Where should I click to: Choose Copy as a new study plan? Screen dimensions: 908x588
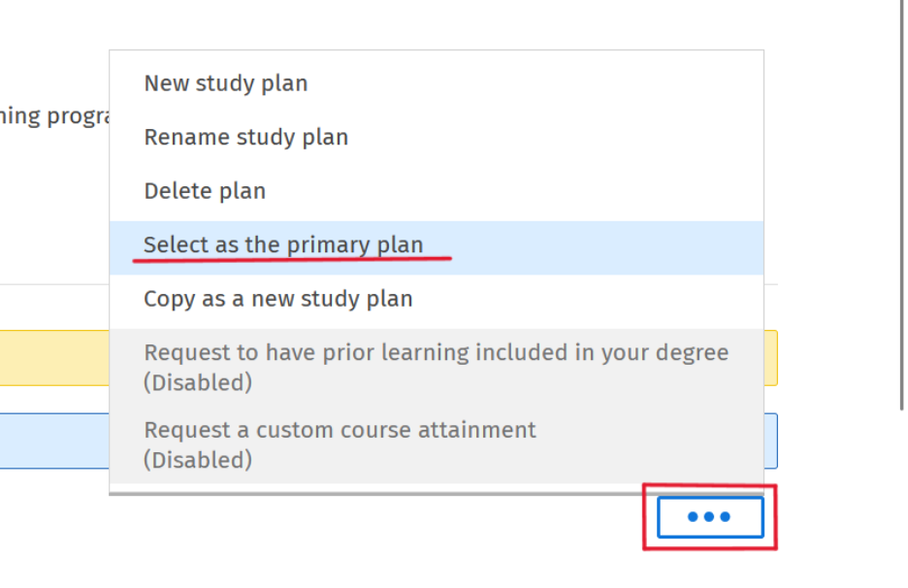pos(436,299)
